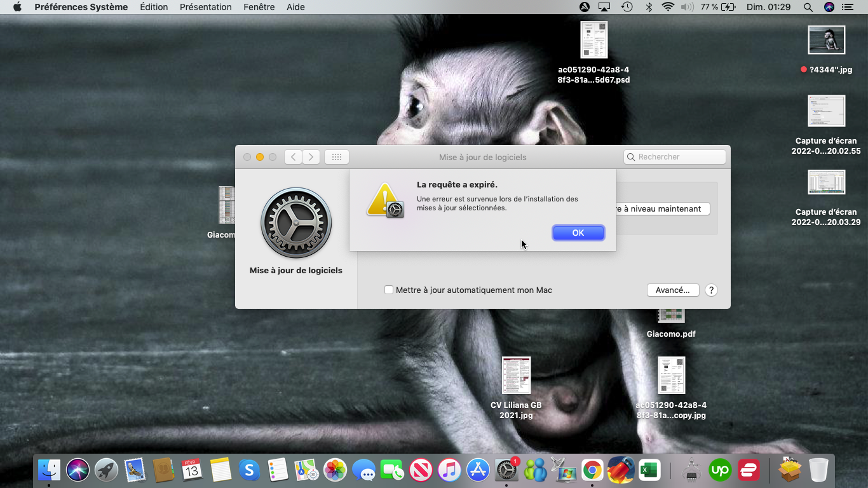Show all preferences with grid icon

[337, 157]
